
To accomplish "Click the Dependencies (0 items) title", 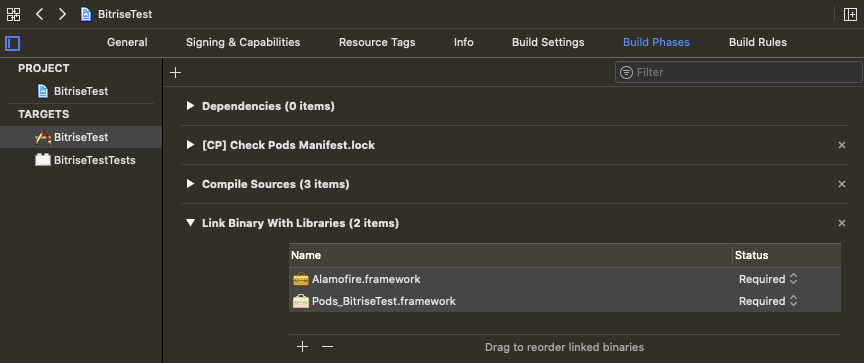I will point(268,106).
